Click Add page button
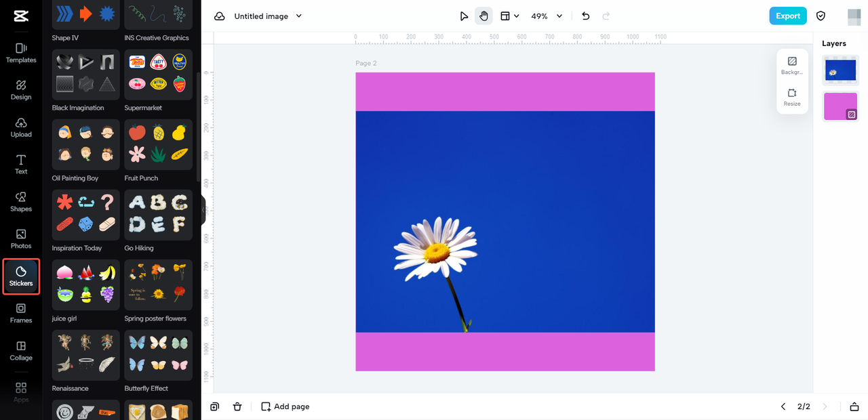Screen dimensions: 868x420 (x=285, y=406)
